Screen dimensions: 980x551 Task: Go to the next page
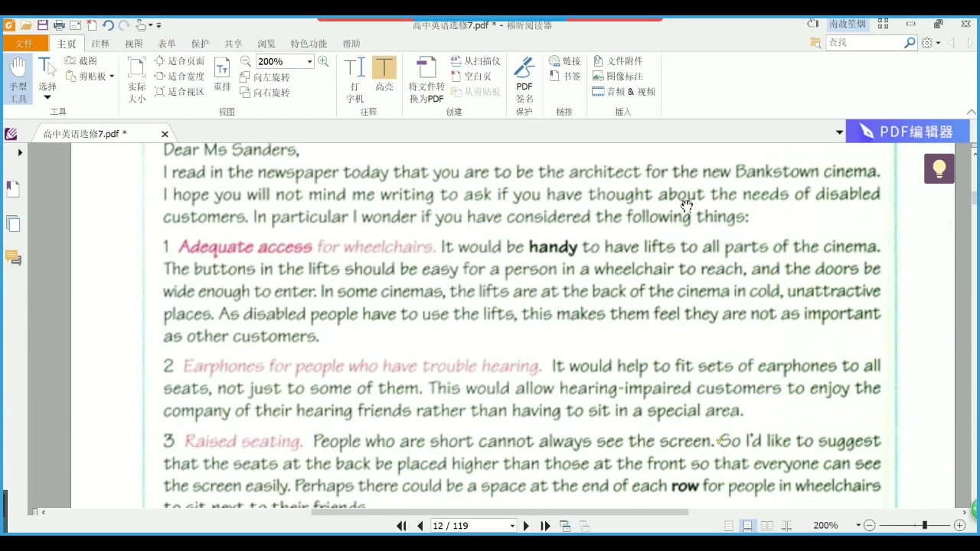pyautogui.click(x=526, y=526)
